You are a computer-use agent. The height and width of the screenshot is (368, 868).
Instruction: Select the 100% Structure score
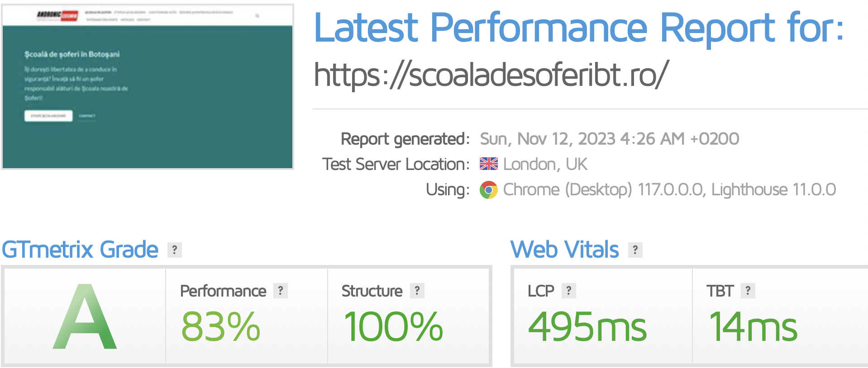tap(393, 326)
